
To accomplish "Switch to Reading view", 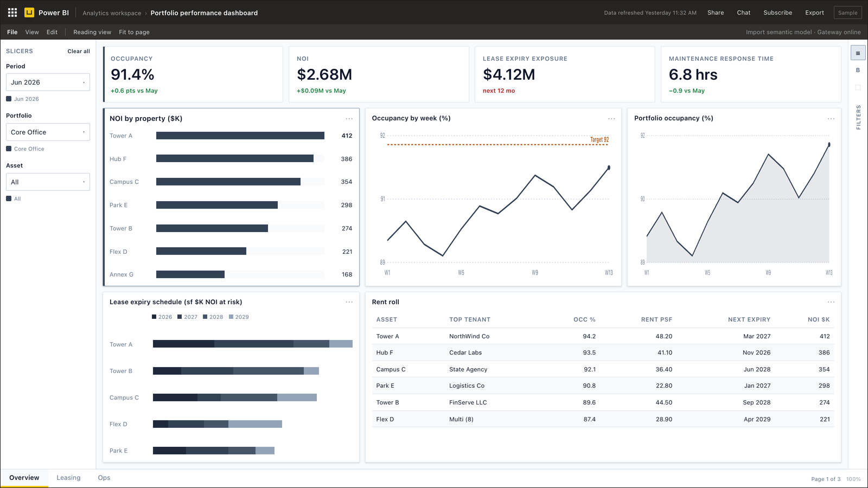I will tap(92, 32).
